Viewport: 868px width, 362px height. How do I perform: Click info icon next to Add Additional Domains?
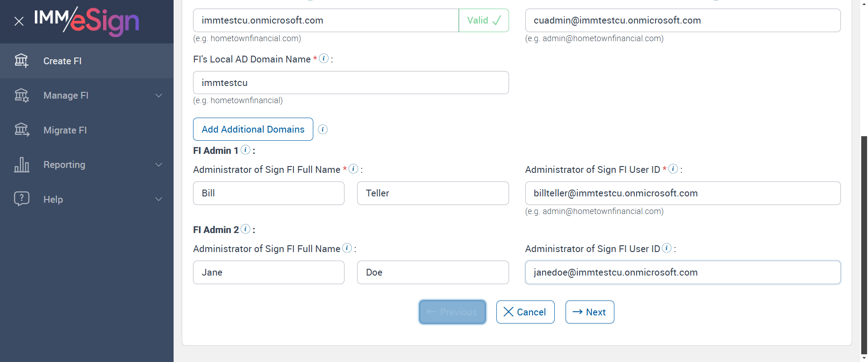(x=323, y=129)
